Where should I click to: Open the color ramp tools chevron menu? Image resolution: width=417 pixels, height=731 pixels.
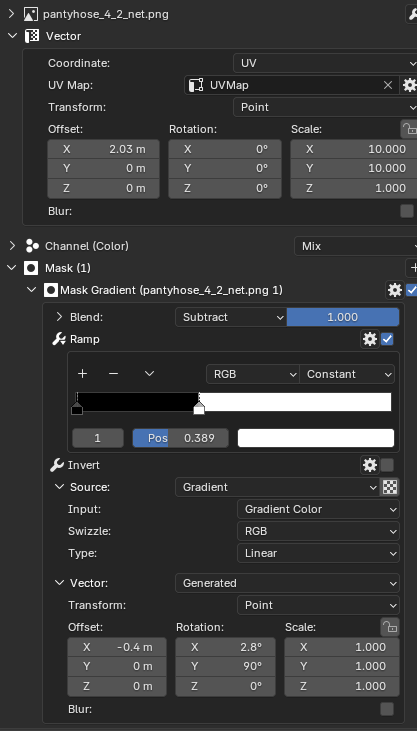149,374
